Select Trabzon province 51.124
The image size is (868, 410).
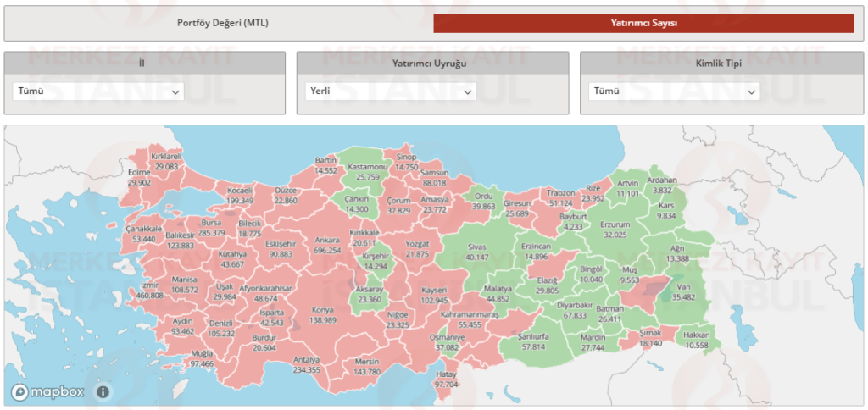[x=561, y=198]
